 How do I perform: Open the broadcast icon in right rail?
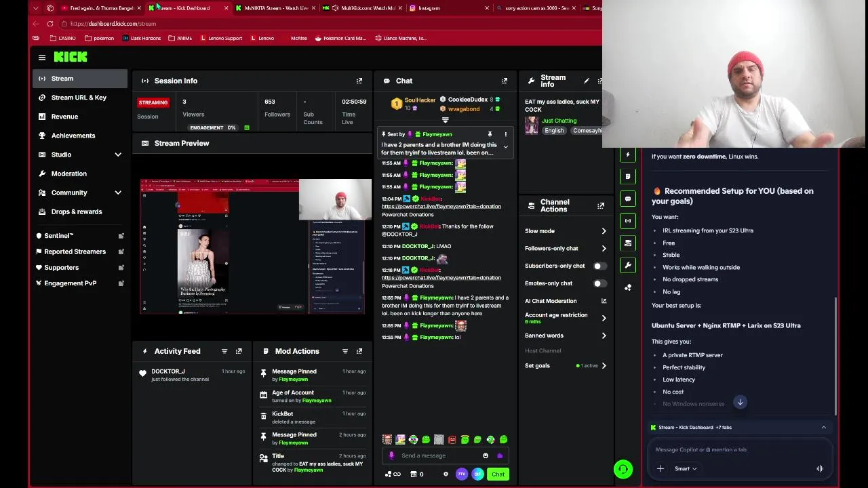(x=628, y=221)
